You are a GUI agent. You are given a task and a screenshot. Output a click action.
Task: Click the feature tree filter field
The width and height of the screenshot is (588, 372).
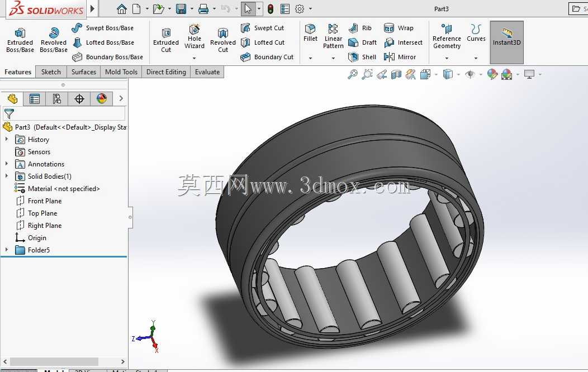(64, 113)
